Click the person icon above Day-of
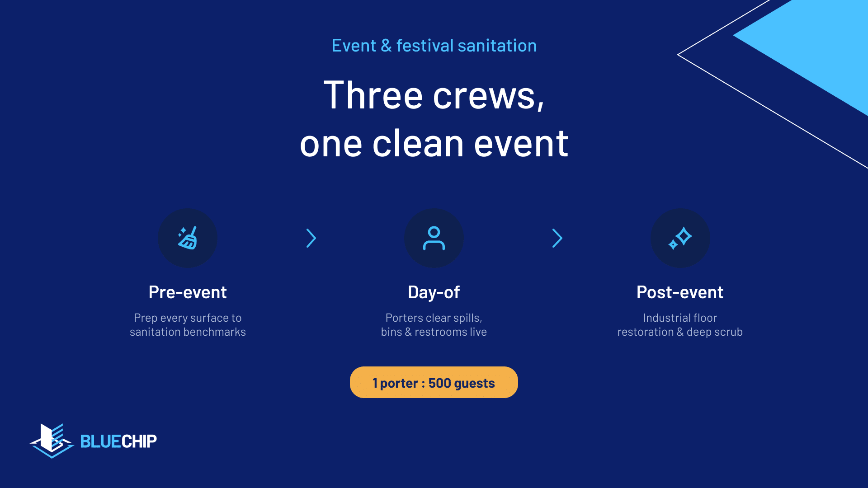868x488 pixels. [x=434, y=238]
